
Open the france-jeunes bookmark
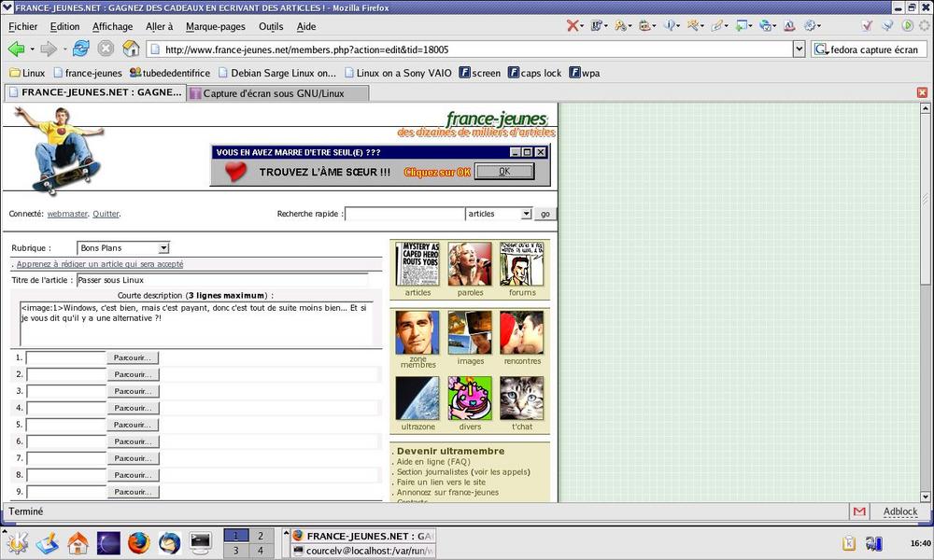tap(88, 73)
